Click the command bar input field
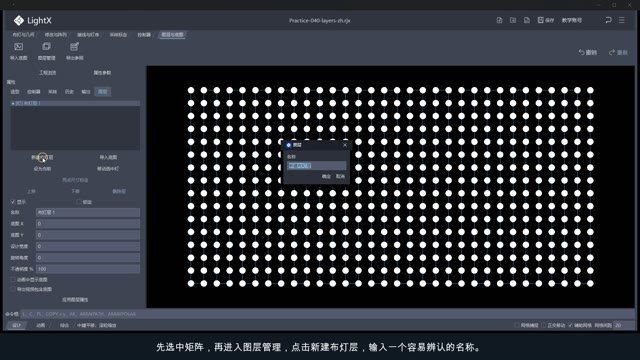The width and height of the screenshot is (640, 360). click(327, 314)
